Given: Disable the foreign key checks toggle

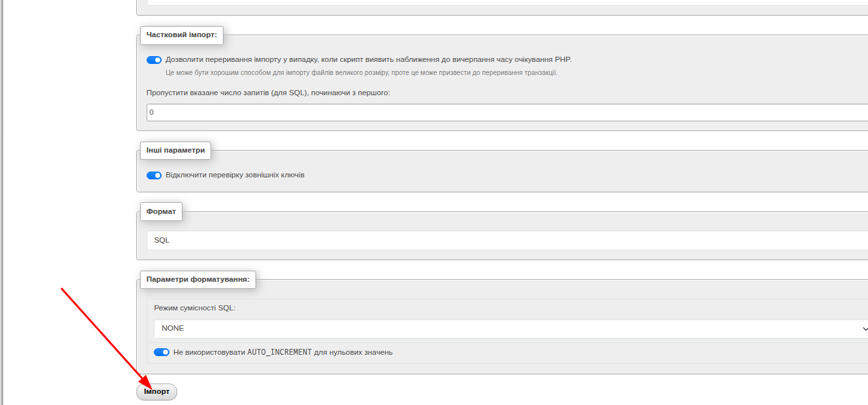Looking at the screenshot, I should point(154,175).
